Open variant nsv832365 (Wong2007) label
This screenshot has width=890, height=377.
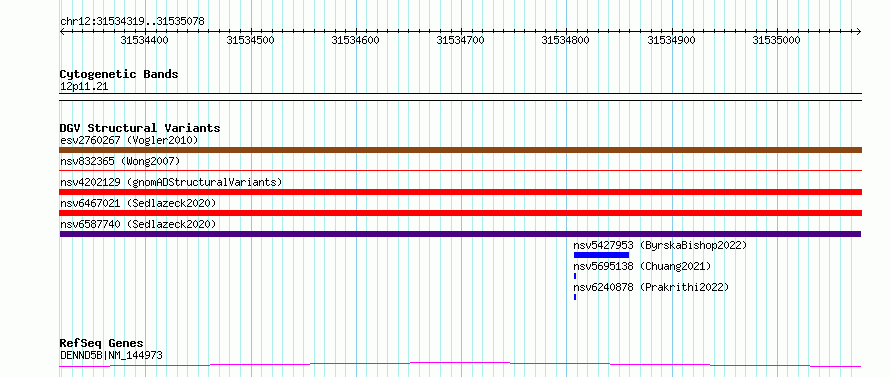tap(120, 161)
